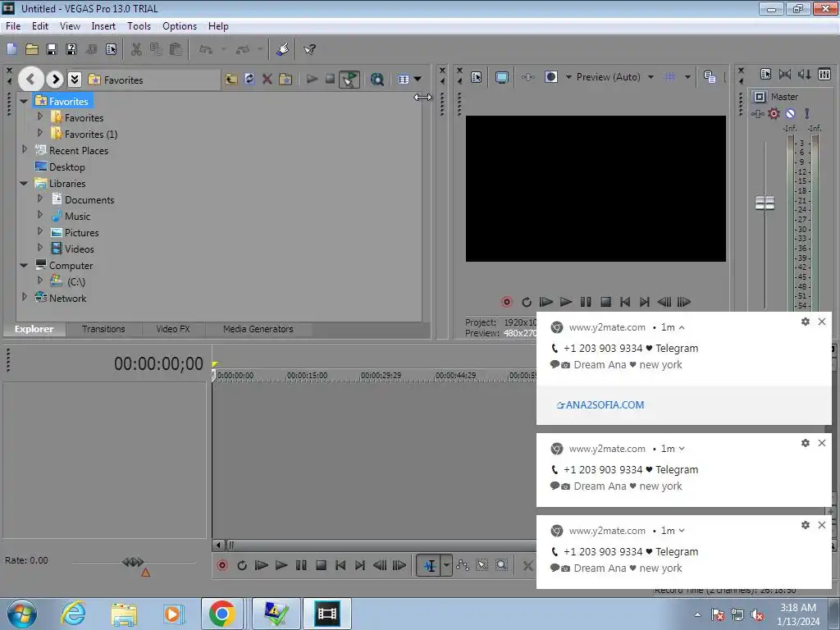Expand Recent Places in the tree
Image resolution: width=840 pixels, height=630 pixels.
coord(24,149)
